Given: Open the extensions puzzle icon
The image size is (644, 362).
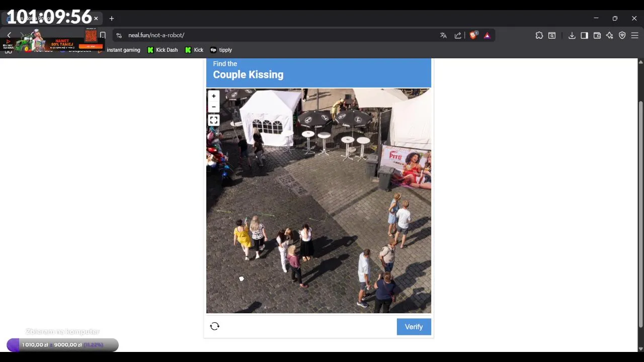Looking at the screenshot, I should click(x=539, y=35).
